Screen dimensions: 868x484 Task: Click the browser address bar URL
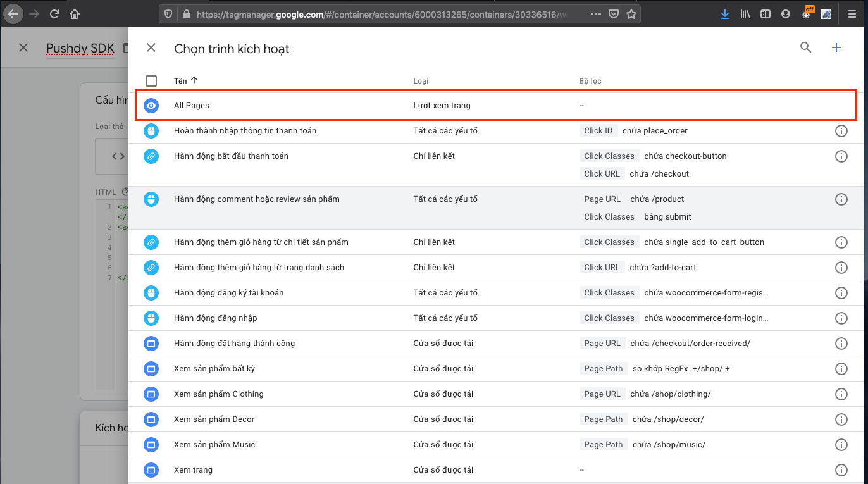click(x=380, y=14)
